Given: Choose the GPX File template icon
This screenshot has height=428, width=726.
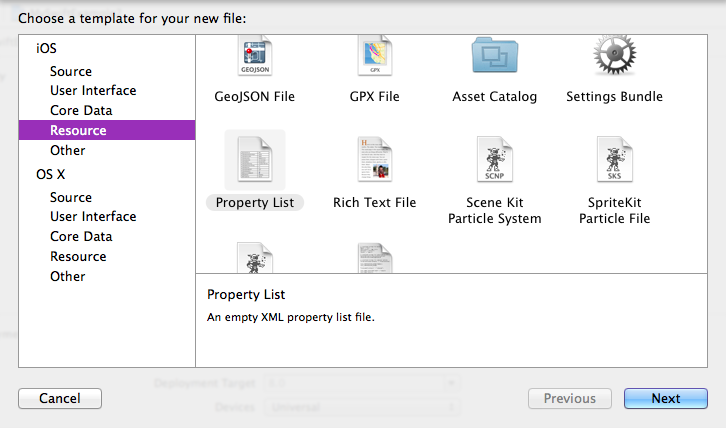Looking at the screenshot, I should click(x=374, y=56).
